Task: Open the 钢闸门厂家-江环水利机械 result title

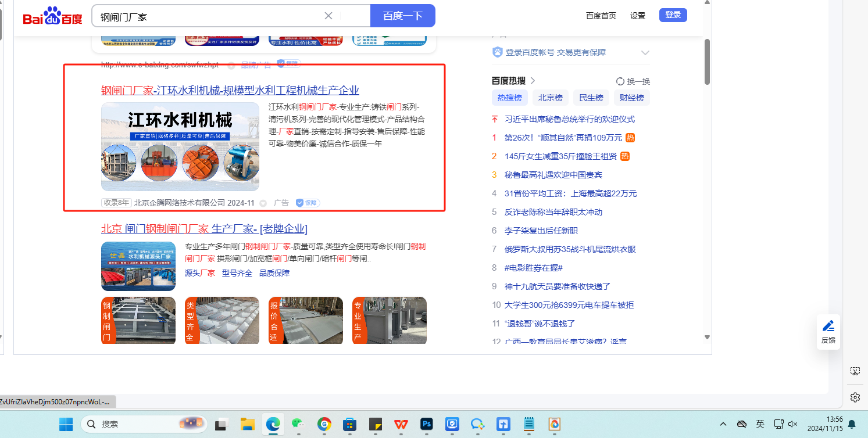Action: 230,90
